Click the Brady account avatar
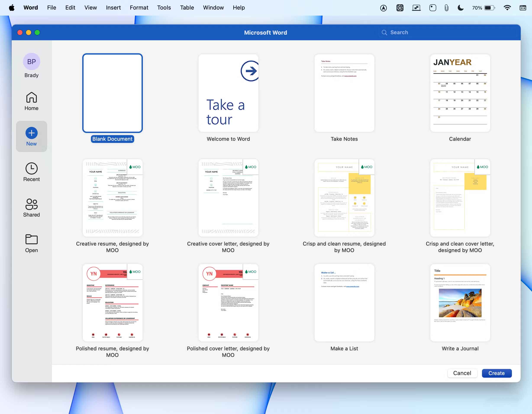The width and height of the screenshot is (532, 414). coord(31,62)
